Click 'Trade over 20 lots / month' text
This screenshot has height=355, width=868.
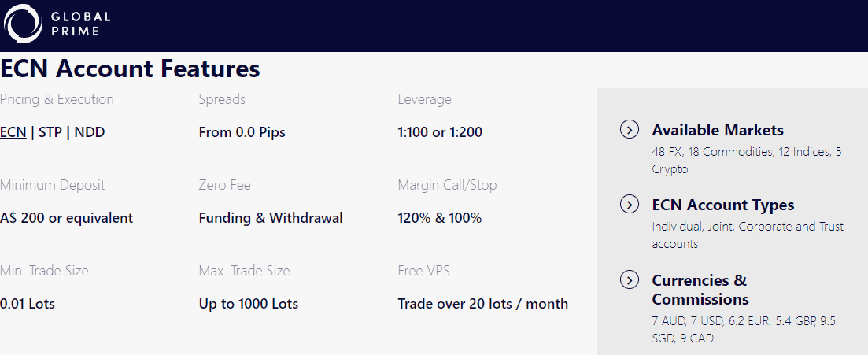pyautogui.click(x=483, y=304)
